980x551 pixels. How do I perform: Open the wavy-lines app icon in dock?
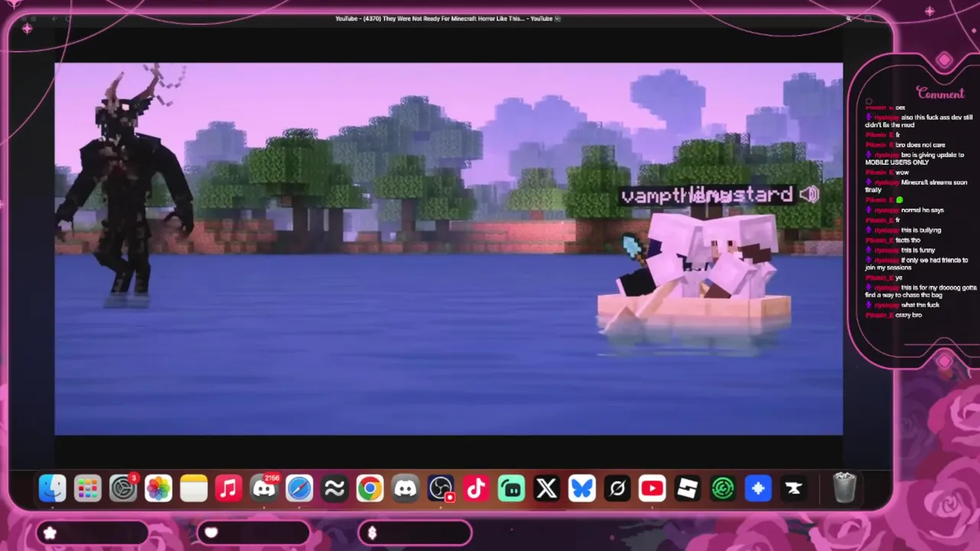click(335, 488)
